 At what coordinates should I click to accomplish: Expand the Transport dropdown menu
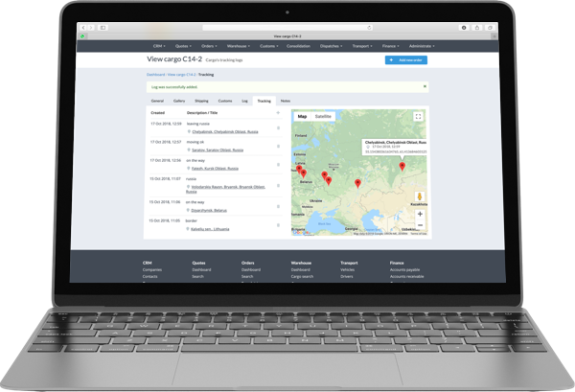(362, 46)
